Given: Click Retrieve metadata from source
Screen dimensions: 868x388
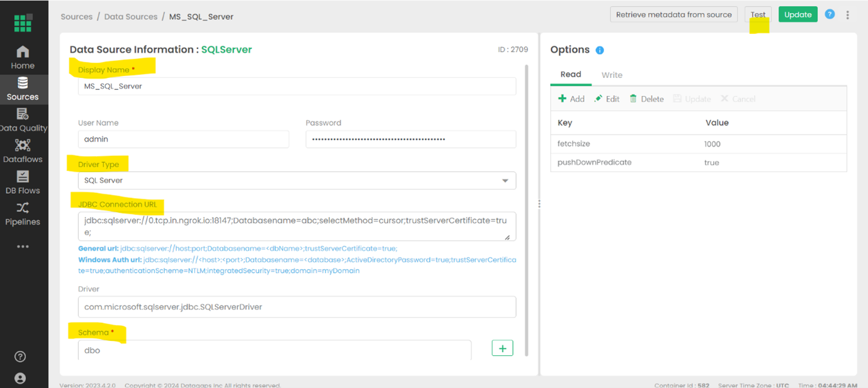Looking at the screenshot, I should coord(674,14).
